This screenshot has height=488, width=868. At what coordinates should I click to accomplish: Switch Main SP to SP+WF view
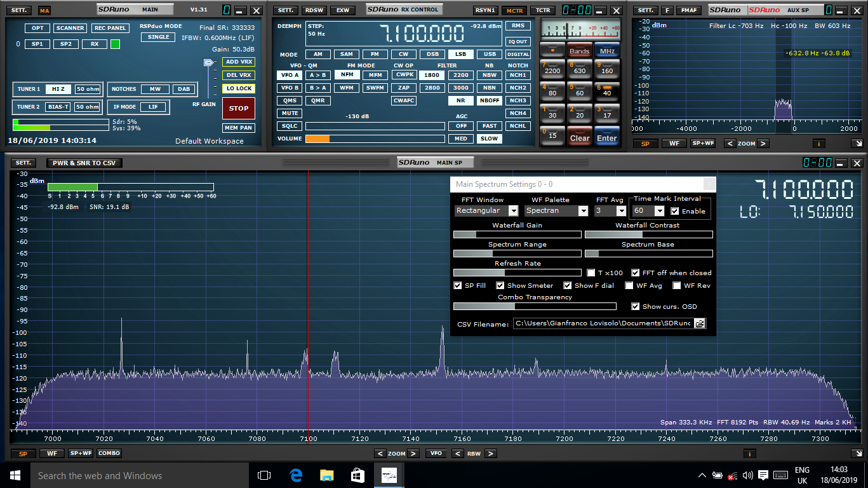(81, 453)
